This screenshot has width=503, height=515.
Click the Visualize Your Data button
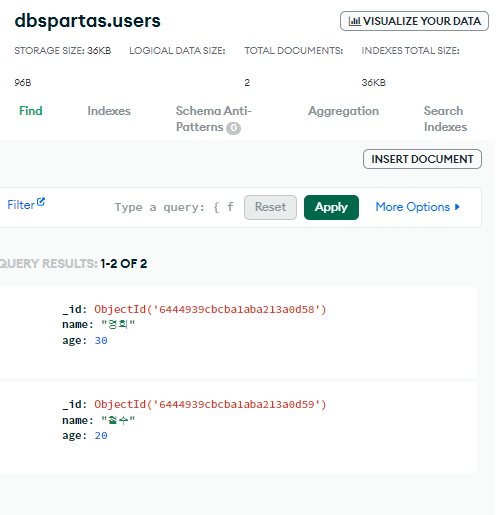coord(414,21)
